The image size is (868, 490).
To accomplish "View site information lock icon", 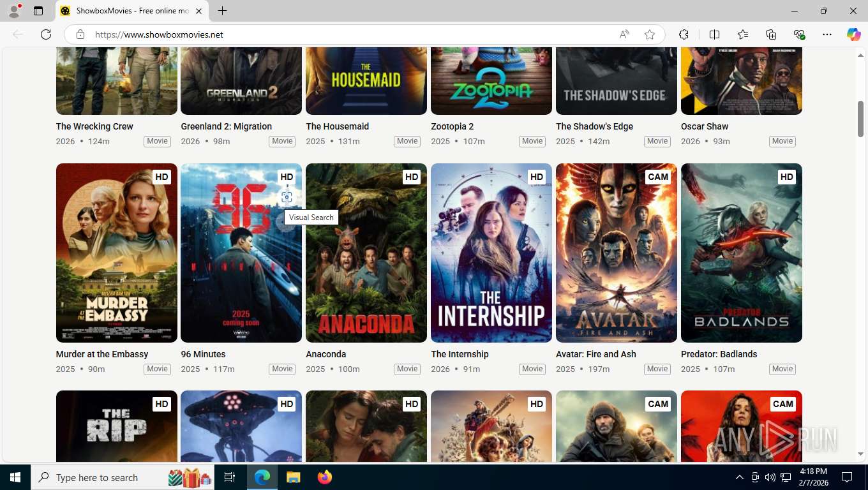I will point(80,34).
